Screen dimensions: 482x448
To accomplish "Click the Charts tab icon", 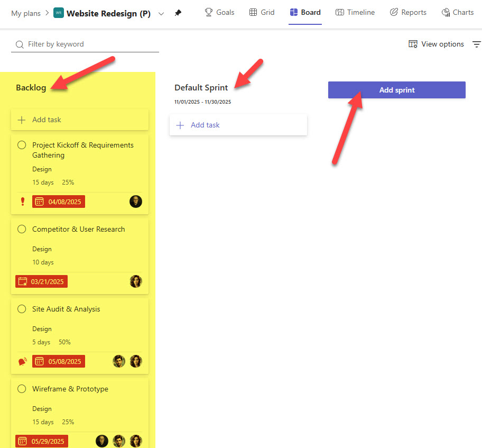I will (446, 12).
